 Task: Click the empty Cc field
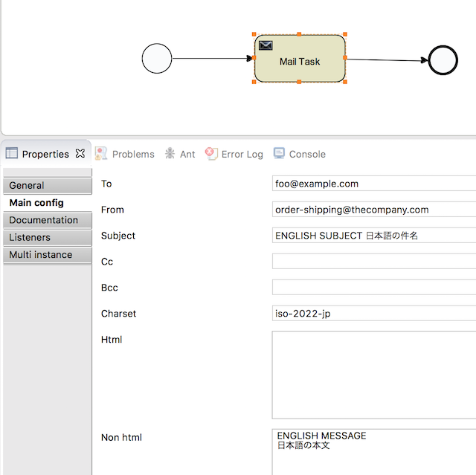[373, 262]
